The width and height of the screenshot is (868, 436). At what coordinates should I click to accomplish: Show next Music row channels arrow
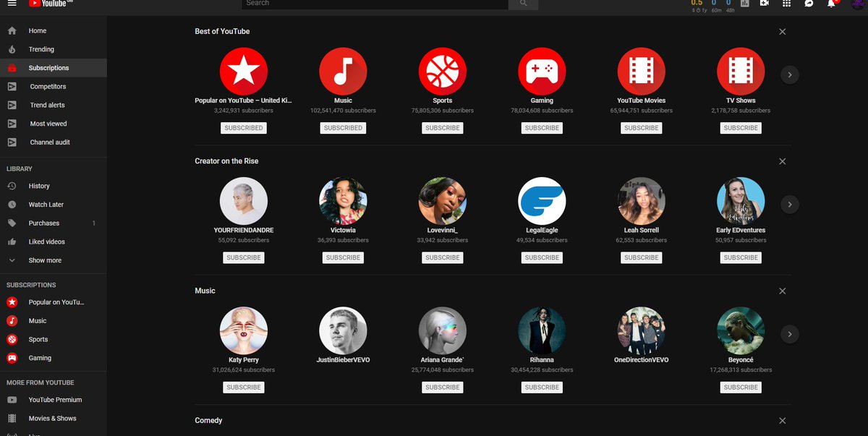click(x=790, y=334)
